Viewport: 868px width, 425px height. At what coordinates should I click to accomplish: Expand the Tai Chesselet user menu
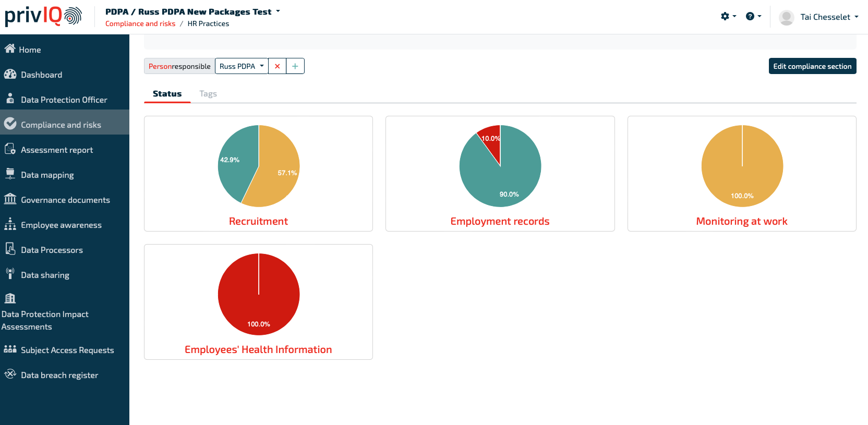pos(829,17)
